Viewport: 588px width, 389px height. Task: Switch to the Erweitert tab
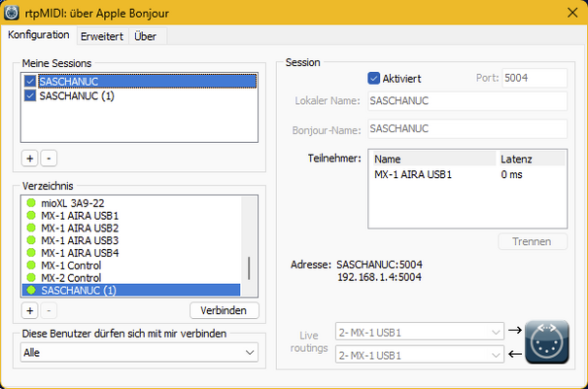pyautogui.click(x=101, y=35)
